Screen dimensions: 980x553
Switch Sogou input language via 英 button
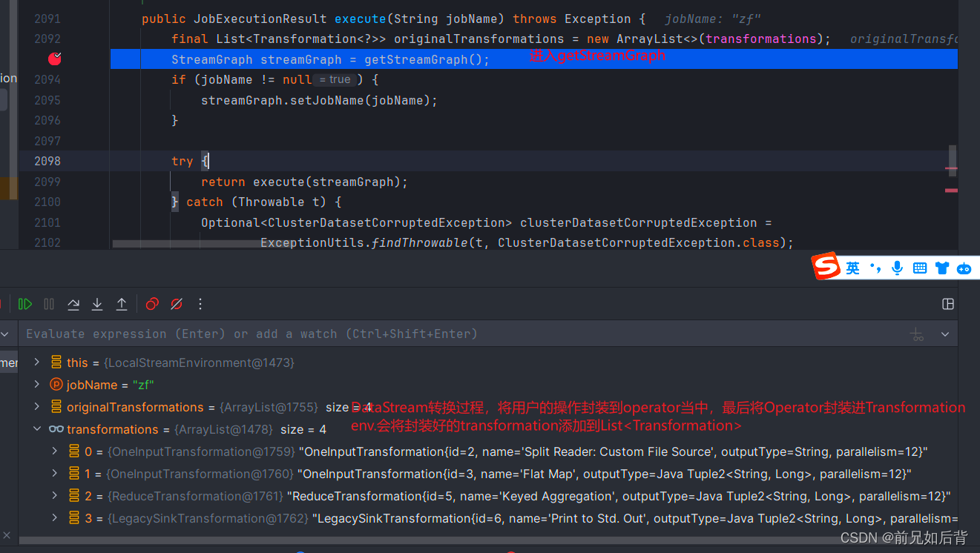(x=853, y=268)
